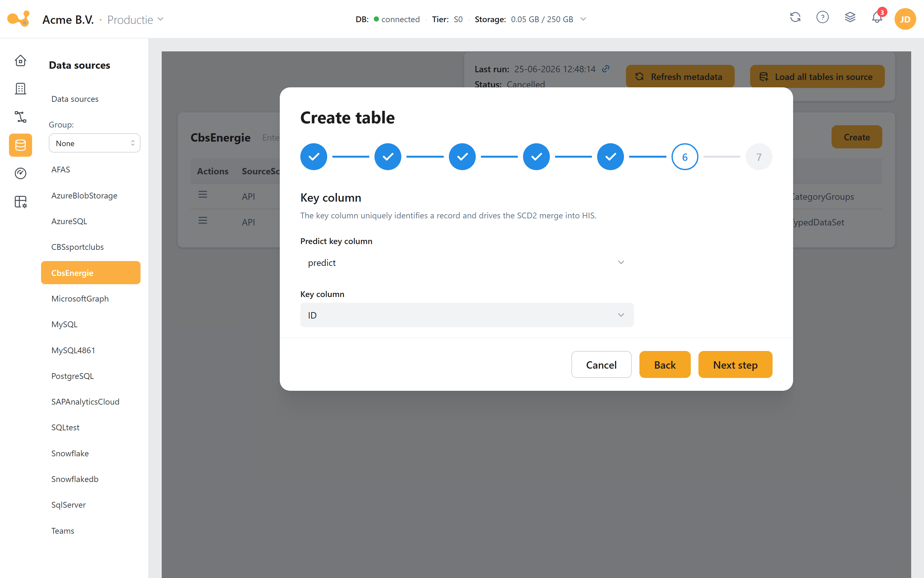Open the table settings icon in sidebar
Image resolution: width=924 pixels, height=578 pixels.
[x=20, y=202]
